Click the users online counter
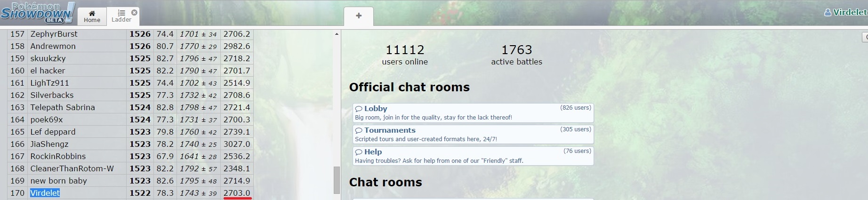The height and width of the screenshot is (200, 868). pyautogui.click(x=405, y=55)
